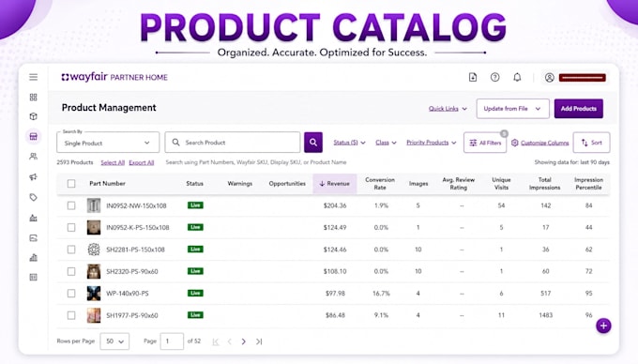Image resolution: width=638 pixels, height=364 pixels.
Task: Open the user account profile icon
Action: tap(549, 77)
